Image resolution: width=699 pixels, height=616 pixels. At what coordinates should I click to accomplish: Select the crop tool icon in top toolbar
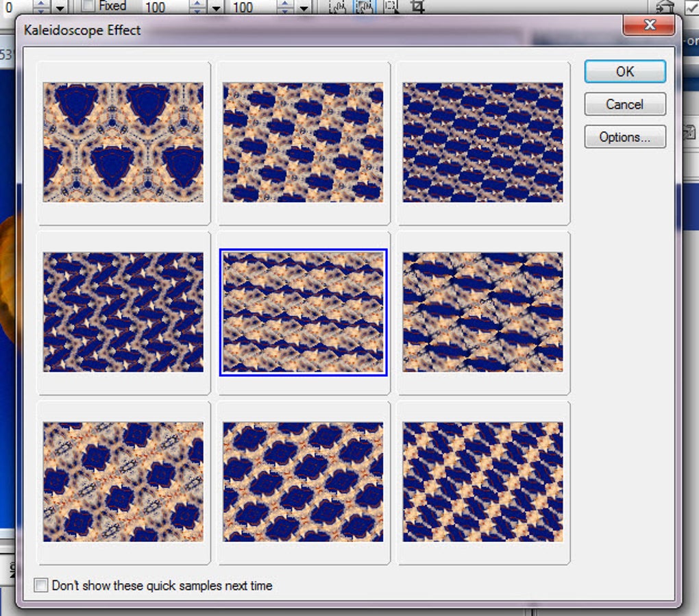click(417, 6)
